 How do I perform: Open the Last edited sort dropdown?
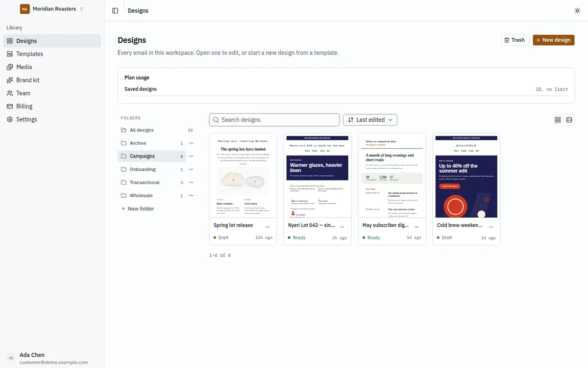click(370, 120)
